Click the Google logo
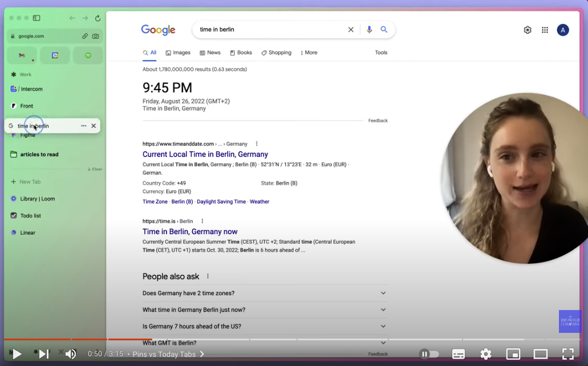 point(158,30)
